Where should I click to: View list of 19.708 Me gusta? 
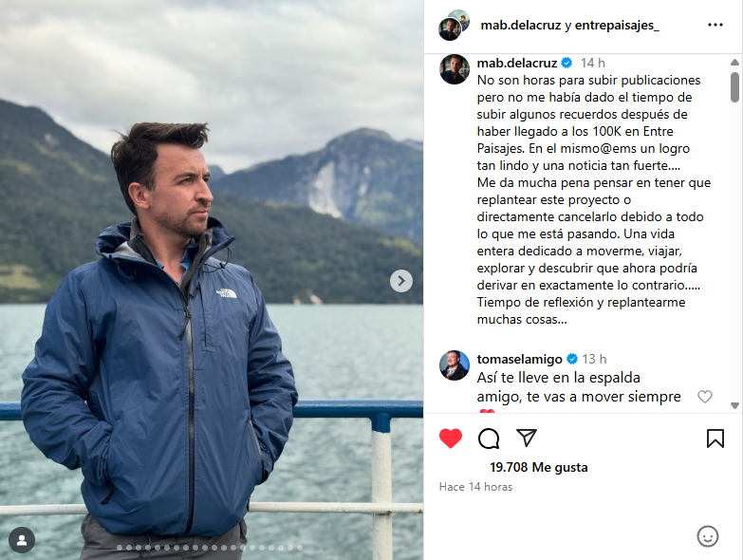(539, 468)
